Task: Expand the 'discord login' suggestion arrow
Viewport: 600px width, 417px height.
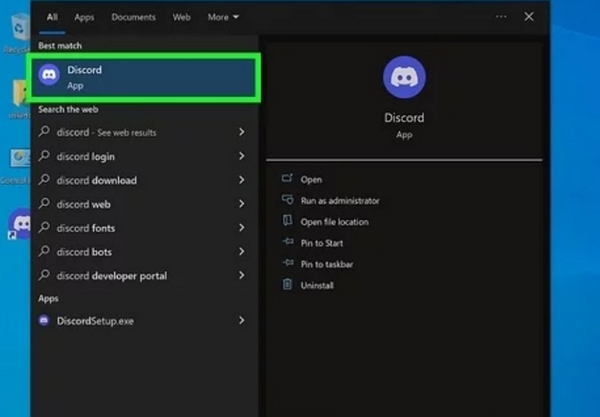Action: coord(242,157)
